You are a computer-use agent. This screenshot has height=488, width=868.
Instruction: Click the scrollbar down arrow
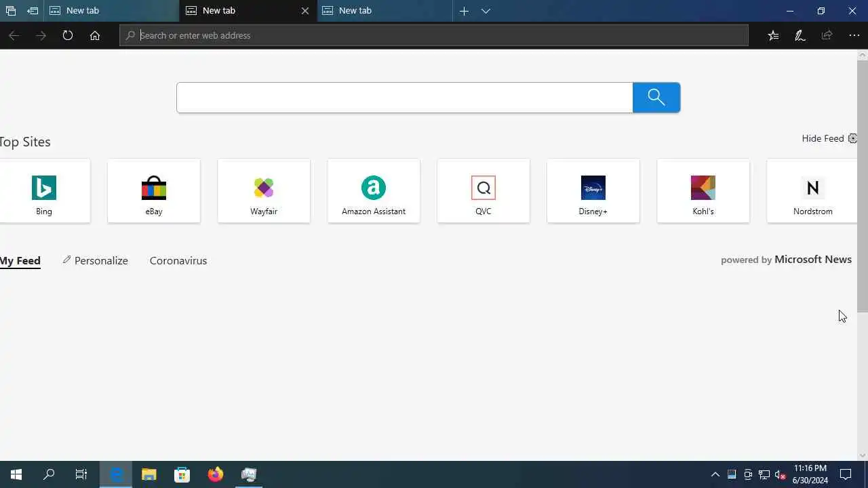(x=863, y=455)
